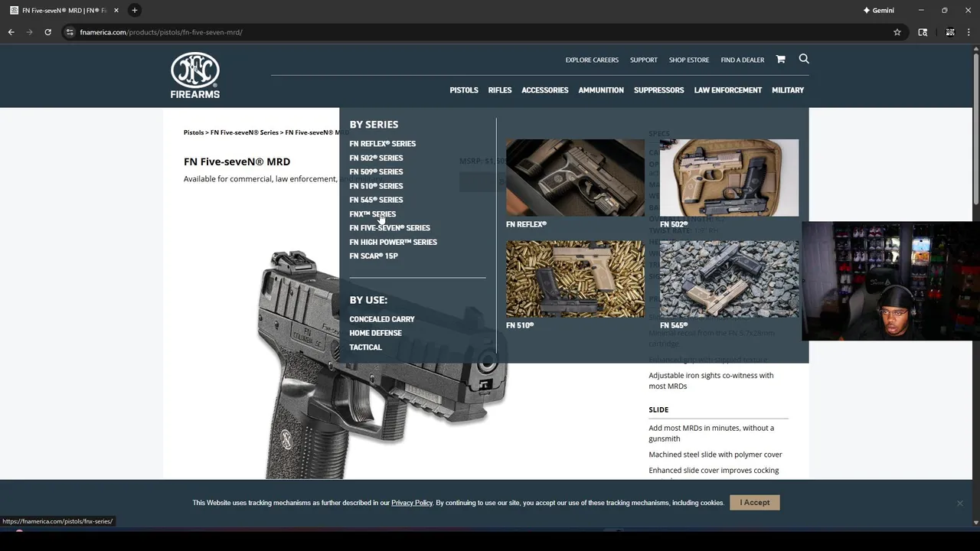Go back with browser back arrow

(11, 32)
